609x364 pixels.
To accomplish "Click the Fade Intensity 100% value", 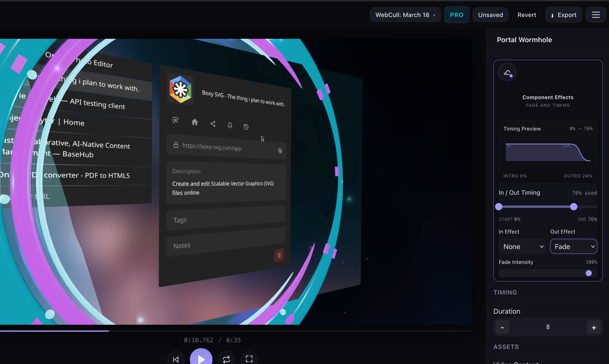I will click(591, 262).
